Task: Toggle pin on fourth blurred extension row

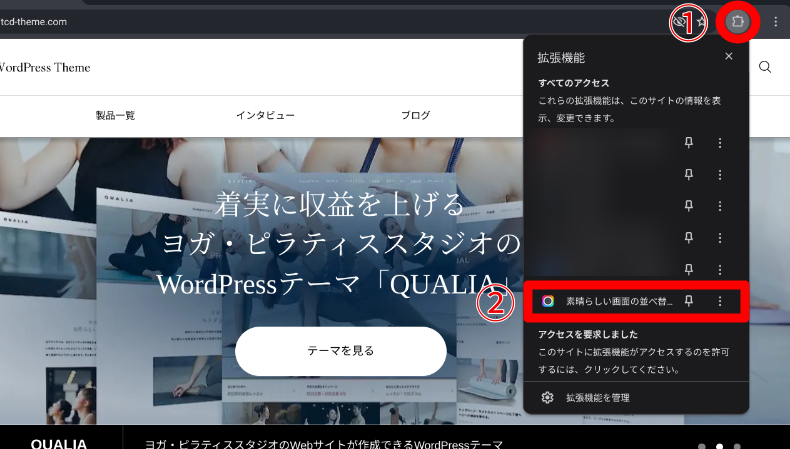Action: coord(689,237)
